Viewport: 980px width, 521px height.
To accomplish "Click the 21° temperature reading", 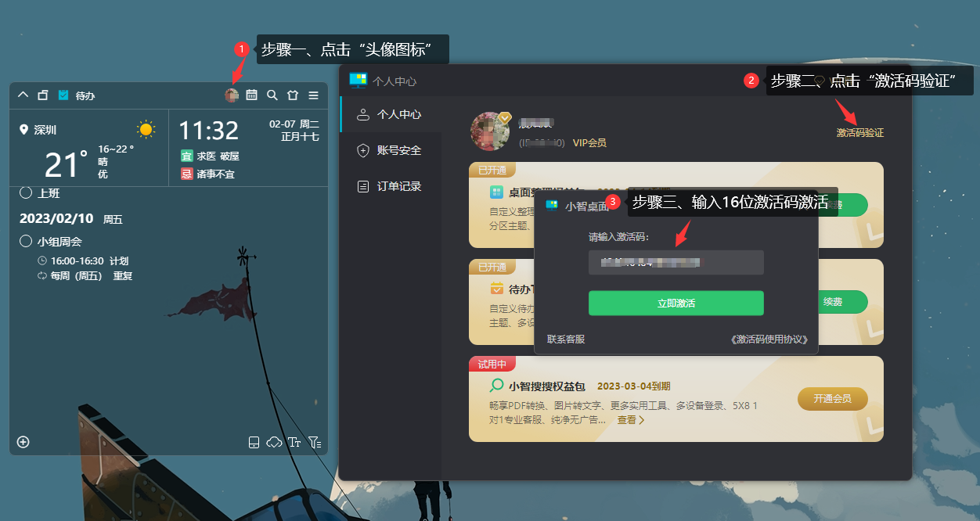I will 66,164.
